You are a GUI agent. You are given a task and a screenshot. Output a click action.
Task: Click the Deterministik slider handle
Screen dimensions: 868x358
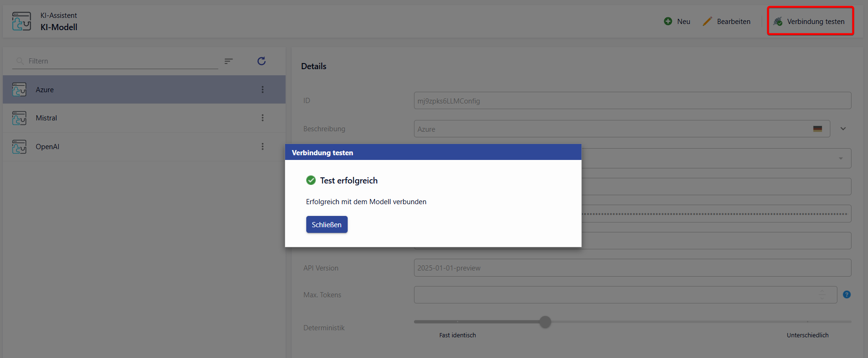[x=545, y=322]
